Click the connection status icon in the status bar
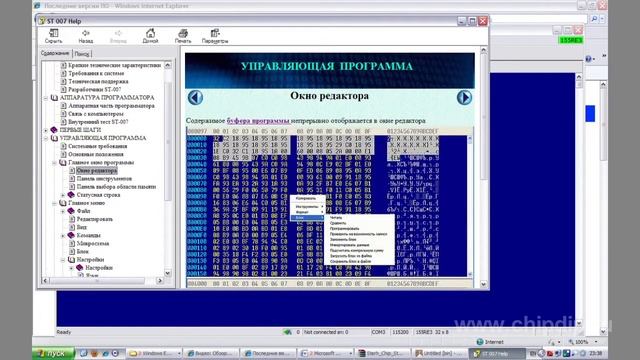Image resolution: width=640 pixels, height=360 pixels. (x=287, y=332)
